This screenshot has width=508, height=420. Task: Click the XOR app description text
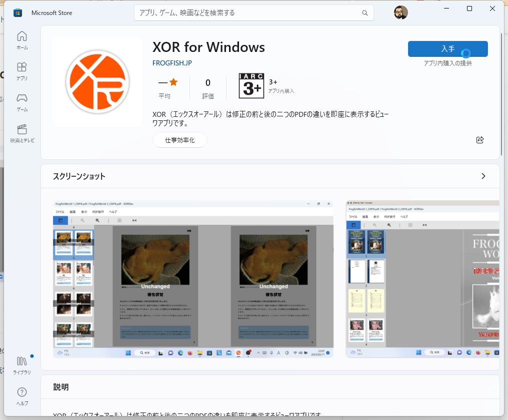[270, 119]
